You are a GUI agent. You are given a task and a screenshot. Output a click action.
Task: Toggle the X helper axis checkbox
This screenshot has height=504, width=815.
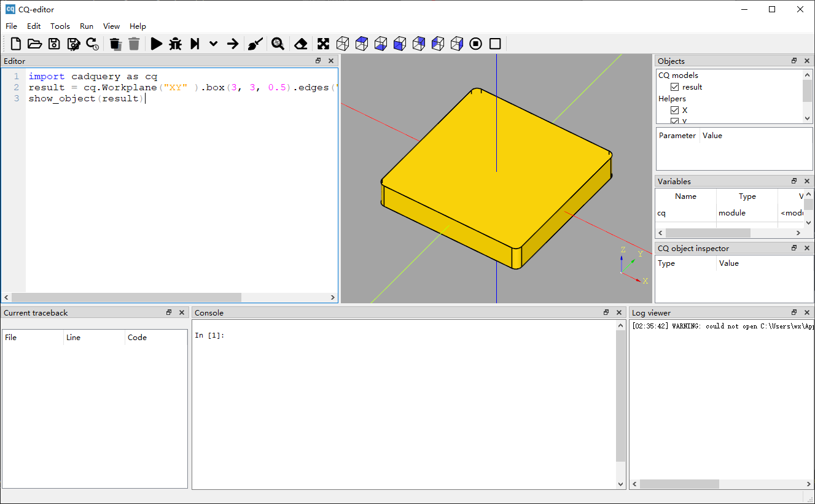coord(675,110)
